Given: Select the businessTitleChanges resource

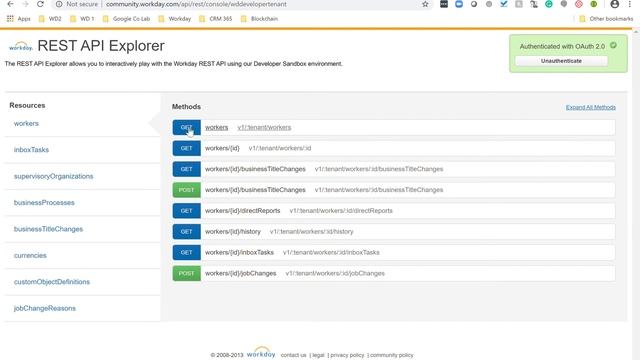Looking at the screenshot, I should coord(48,229).
